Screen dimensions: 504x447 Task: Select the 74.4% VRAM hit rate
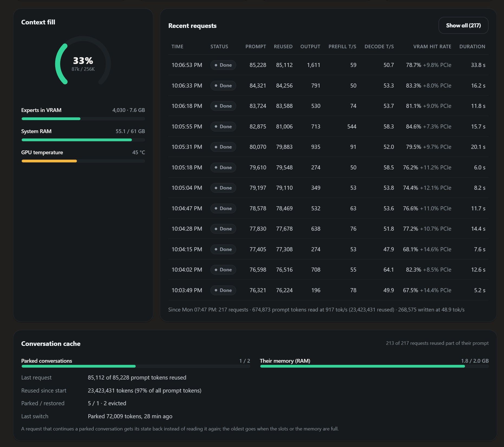tap(410, 188)
